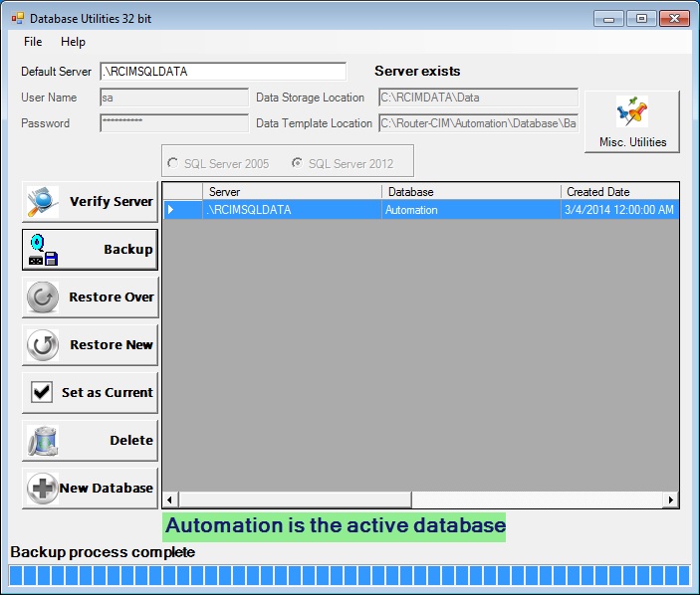Click the Verify Server magnifier icon
The image size is (700, 595).
coord(43,202)
